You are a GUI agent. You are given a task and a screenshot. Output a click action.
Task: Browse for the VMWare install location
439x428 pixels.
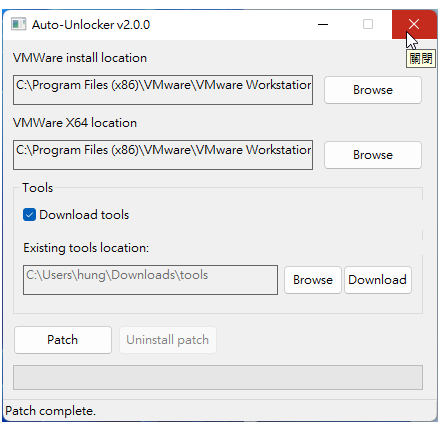coord(373,90)
